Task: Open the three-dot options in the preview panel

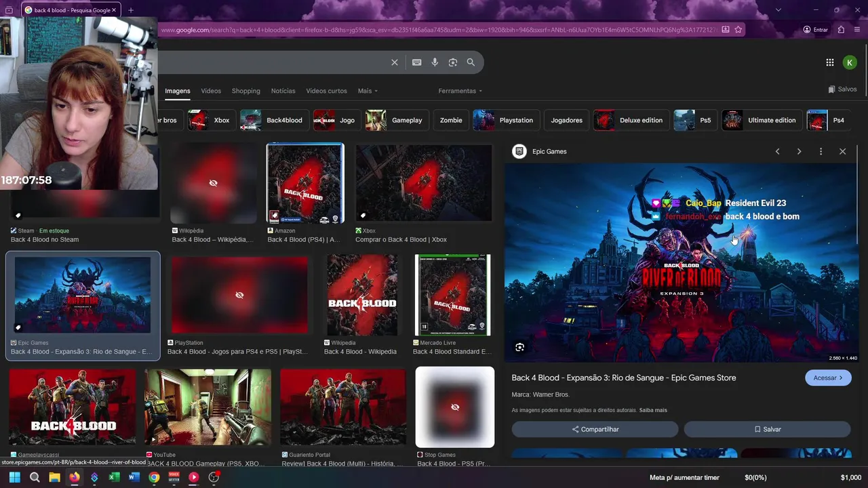Action: pos(821,152)
